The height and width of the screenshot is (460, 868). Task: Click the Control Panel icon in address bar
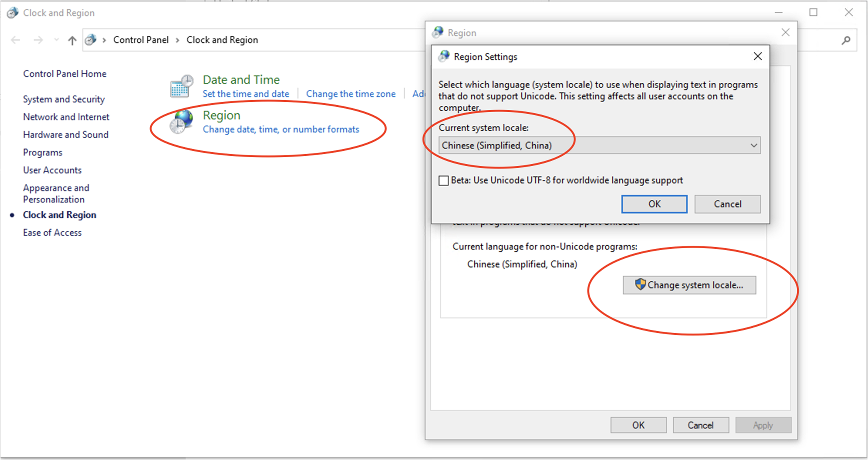[90, 40]
